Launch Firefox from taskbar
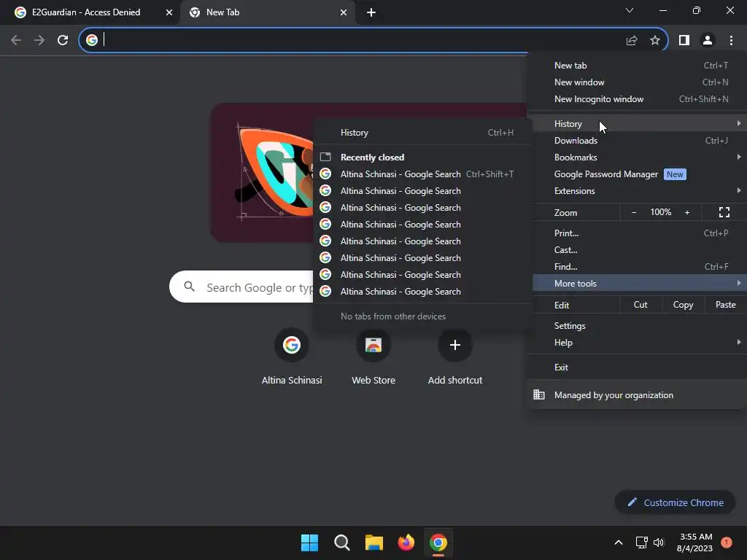This screenshot has height=560, width=747. coord(406,542)
